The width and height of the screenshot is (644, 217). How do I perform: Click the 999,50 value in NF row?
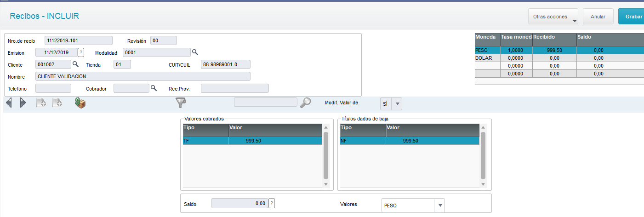pos(410,141)
